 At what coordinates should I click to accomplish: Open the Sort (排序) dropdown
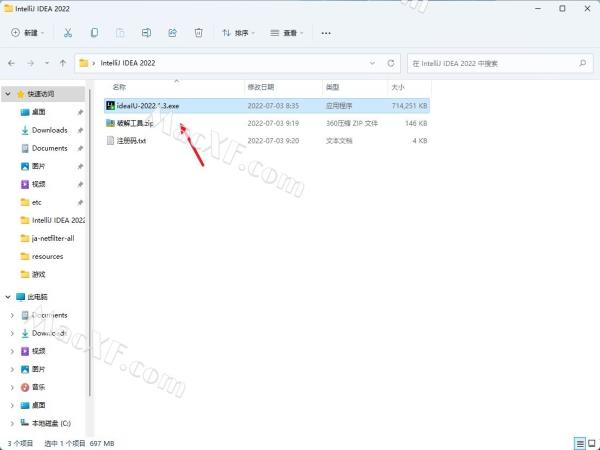238,33
